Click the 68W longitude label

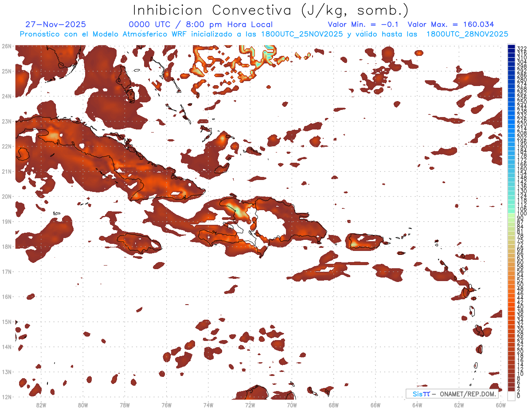click(x=333, y=405)
